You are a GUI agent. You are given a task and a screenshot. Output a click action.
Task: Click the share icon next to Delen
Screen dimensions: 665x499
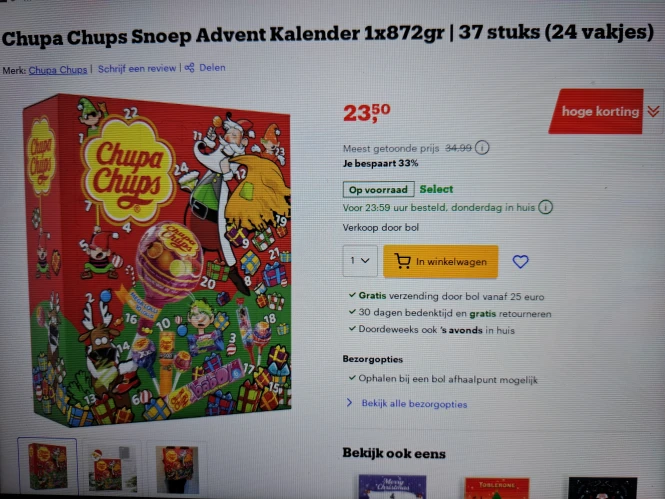[190, 68]
